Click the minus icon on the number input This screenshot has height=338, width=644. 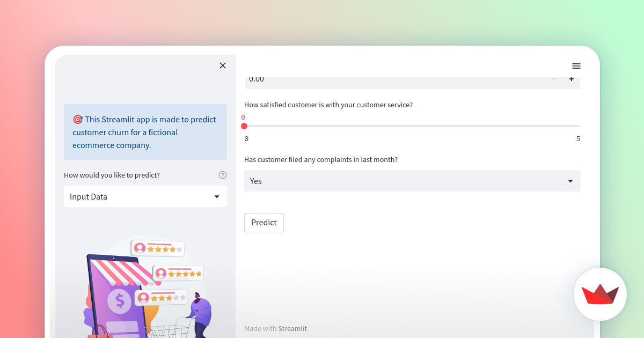coord(554,78)
